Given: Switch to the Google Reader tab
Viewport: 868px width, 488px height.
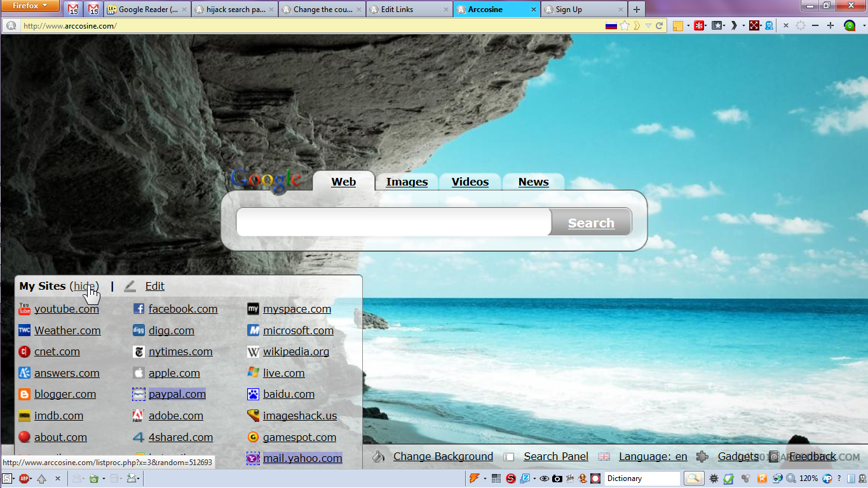Looking at the screenshot, I should tap(148, 10).
